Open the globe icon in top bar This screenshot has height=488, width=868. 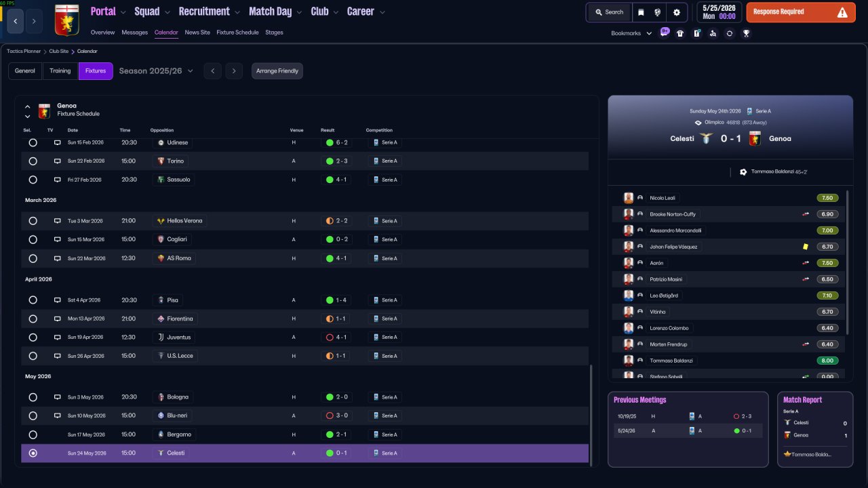pos(658,12)
